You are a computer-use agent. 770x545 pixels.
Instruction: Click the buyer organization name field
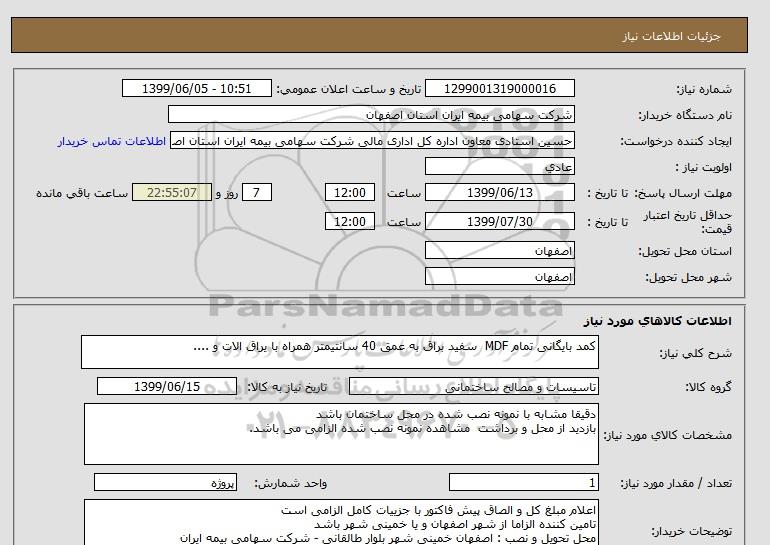click(371, 114)
